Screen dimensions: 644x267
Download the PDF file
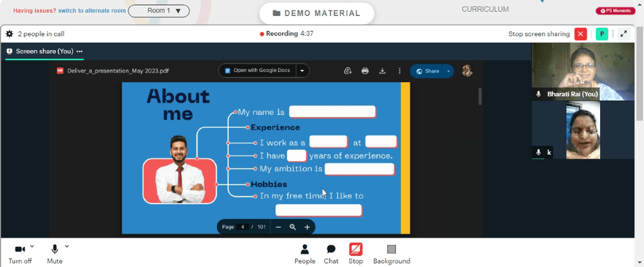tap(383, 71)
